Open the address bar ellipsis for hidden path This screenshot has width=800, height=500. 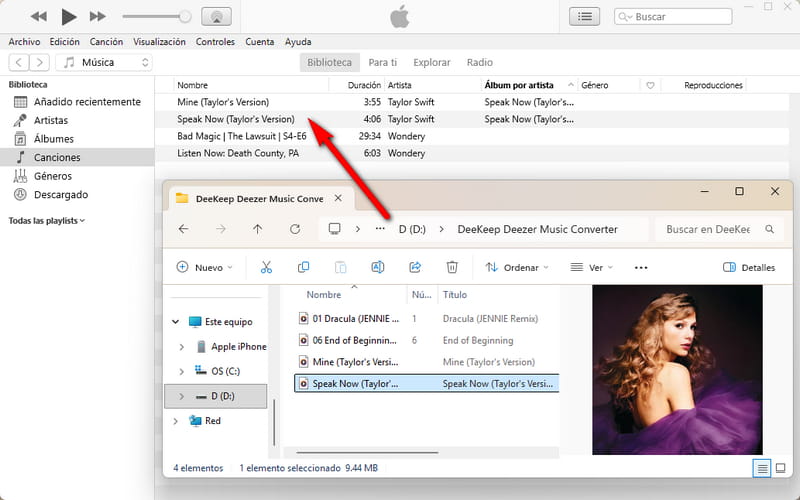point(380,229)
